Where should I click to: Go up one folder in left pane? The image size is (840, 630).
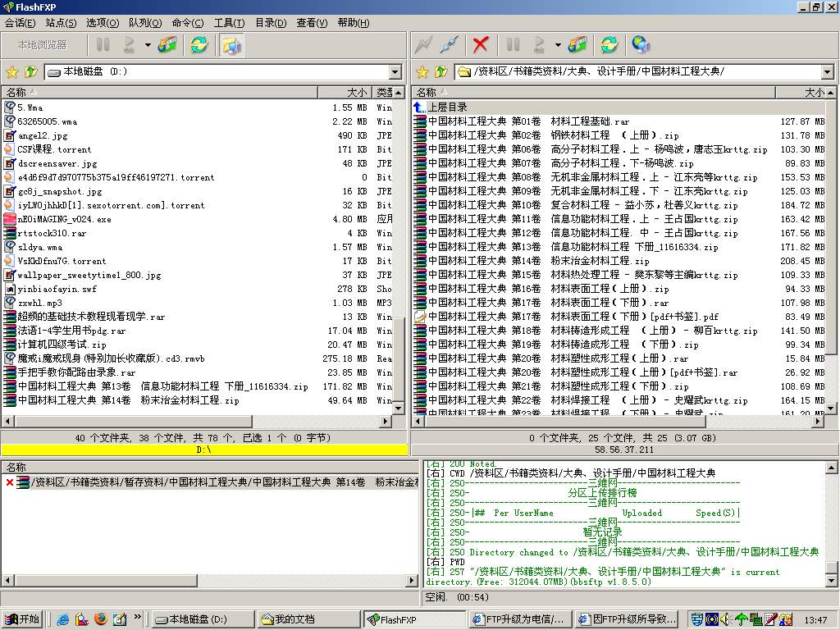(x=30, y=71)
